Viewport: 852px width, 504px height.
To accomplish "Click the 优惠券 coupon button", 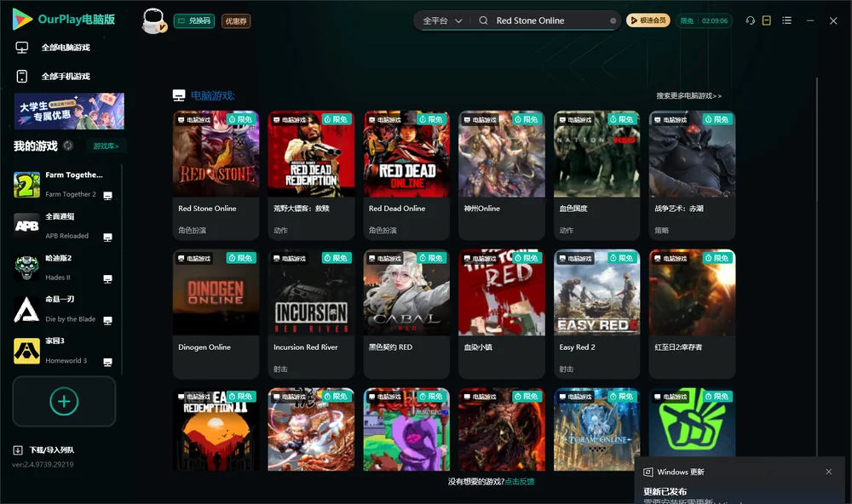I will click(x=236, y=21).
